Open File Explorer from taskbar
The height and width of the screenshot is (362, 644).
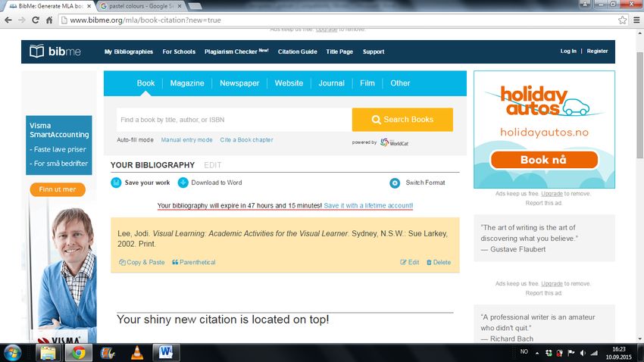pyautogui.click(x=48, y=353)
